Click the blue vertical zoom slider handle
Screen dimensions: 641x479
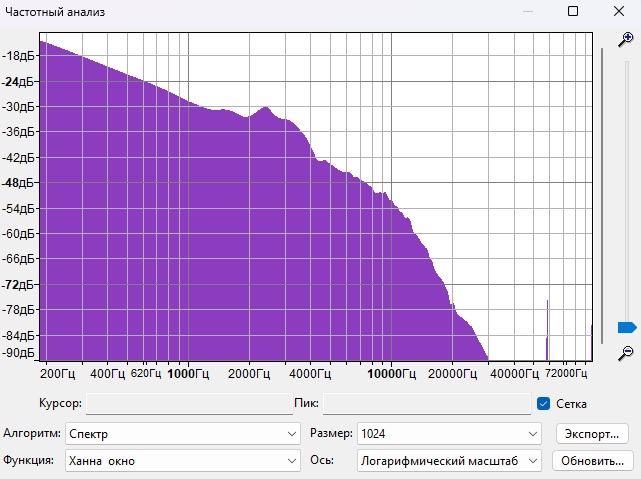point(627,327)
